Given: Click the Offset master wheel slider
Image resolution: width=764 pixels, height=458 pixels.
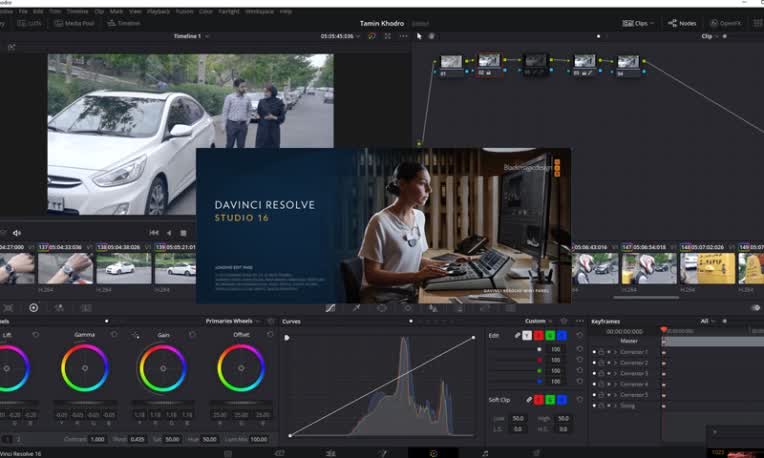Looking at the screenshot, I should pyautogui.click(x=241, y=403).
